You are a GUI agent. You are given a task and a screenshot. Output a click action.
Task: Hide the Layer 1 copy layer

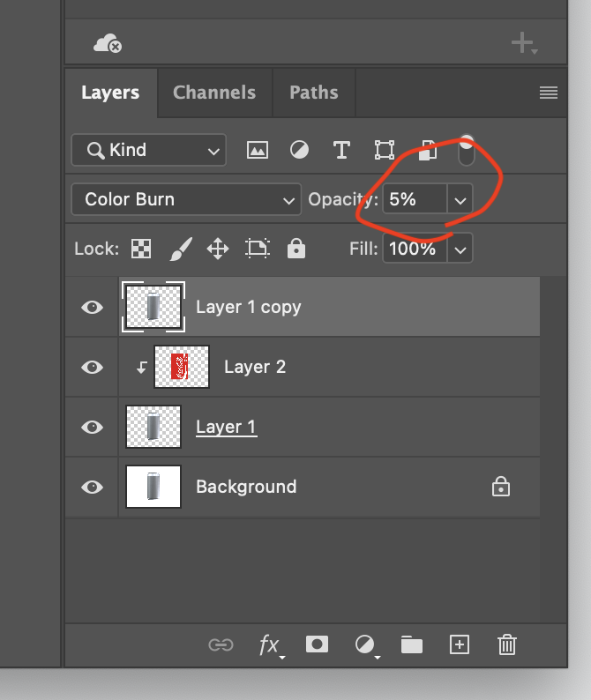click(93, 307)
